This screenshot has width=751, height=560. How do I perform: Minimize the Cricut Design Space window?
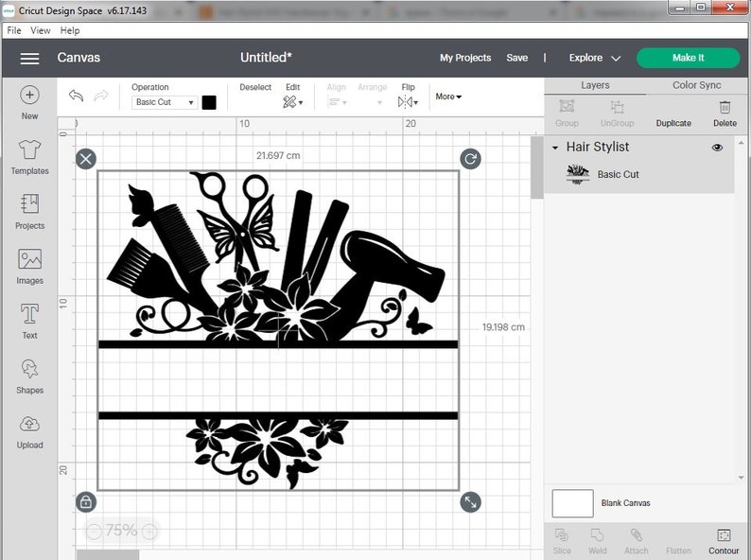[680, 8]
